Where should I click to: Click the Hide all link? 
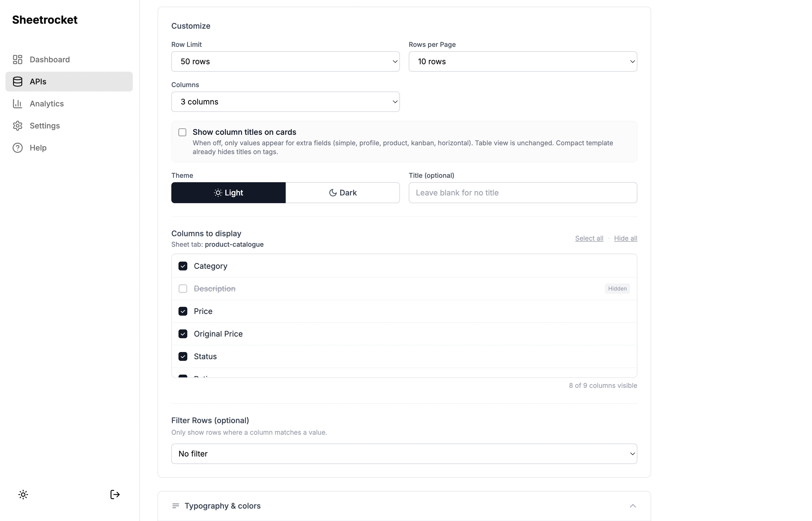pyautogui.click(x=626, y=238)
